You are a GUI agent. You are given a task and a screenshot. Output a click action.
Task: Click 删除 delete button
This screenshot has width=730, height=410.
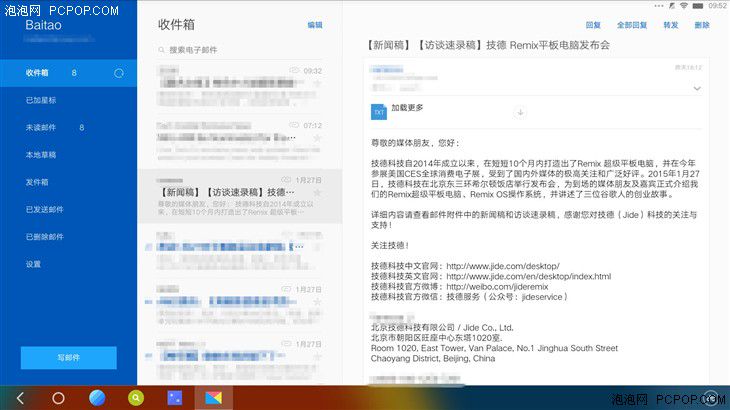point(702,25)
